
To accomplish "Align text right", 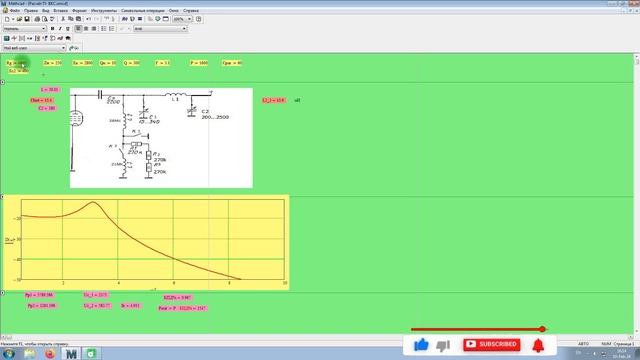I will click(x=94, y=29).
